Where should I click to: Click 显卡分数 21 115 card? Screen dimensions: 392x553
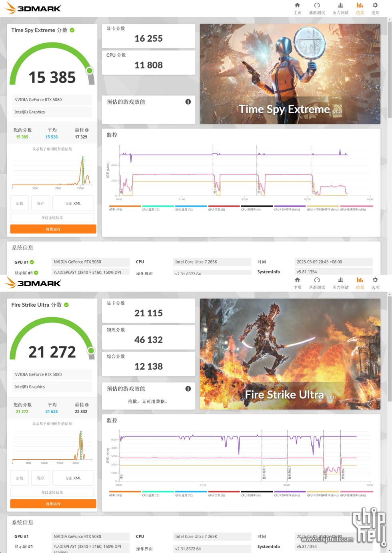(148, 311)
